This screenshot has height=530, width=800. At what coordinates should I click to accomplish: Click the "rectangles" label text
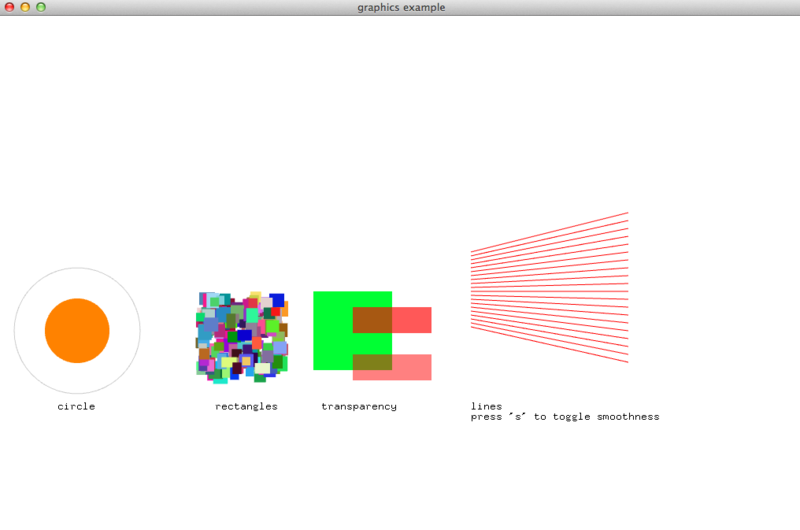click(246, 407)
